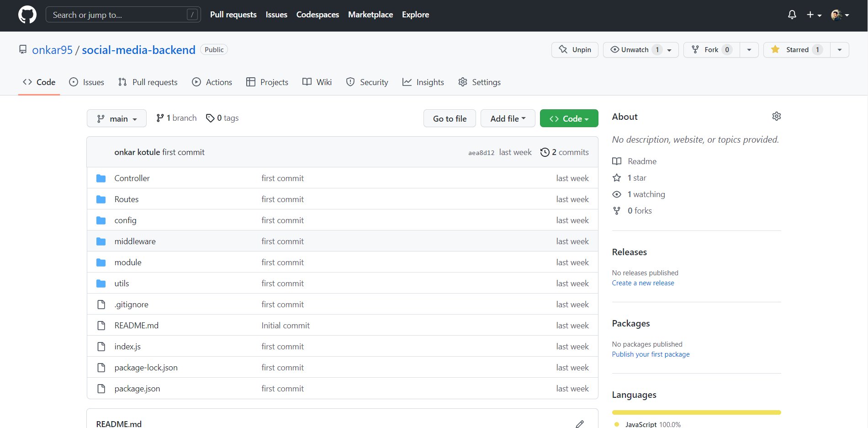Click Publish your first package link

point(651,354)
